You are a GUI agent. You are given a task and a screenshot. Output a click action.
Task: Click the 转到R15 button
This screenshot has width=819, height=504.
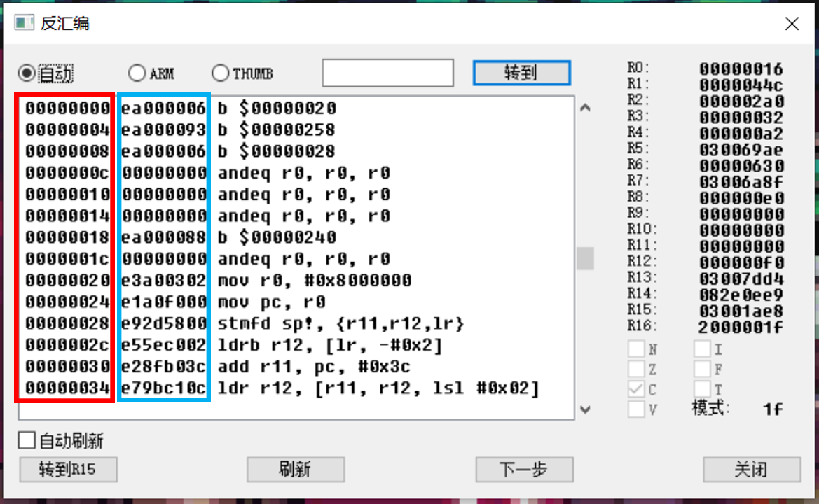(x=68, y=470)
